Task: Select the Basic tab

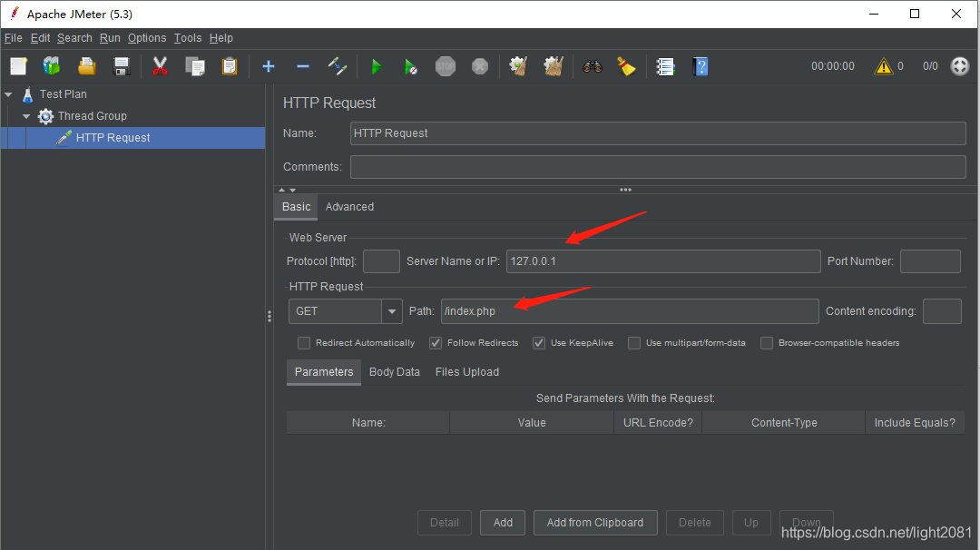Action: pos(296,207)
